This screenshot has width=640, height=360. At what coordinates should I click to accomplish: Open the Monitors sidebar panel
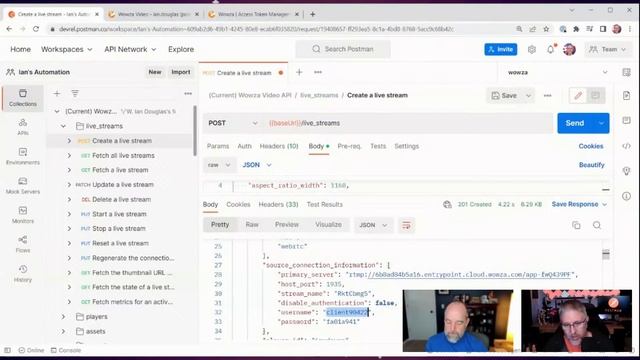coord(23,215)
